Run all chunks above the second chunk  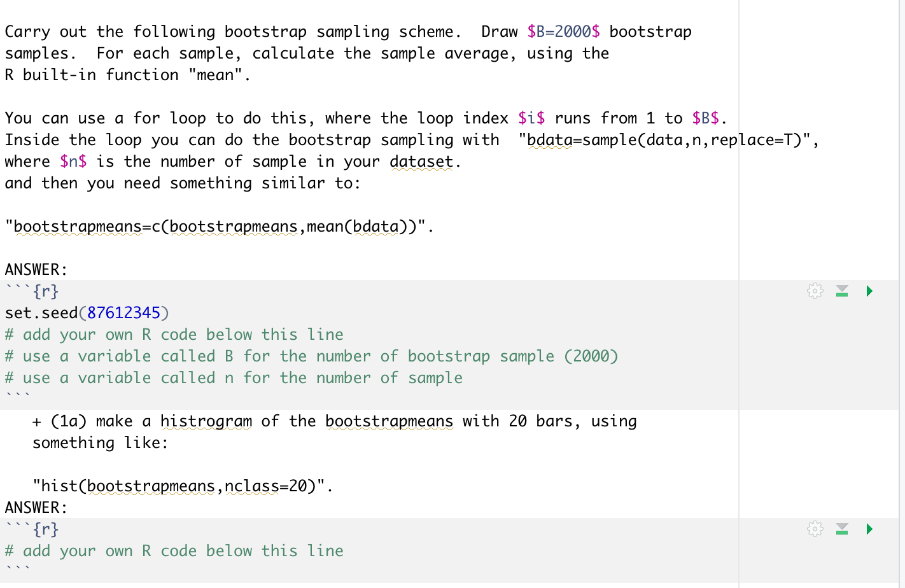pos(842,529)
